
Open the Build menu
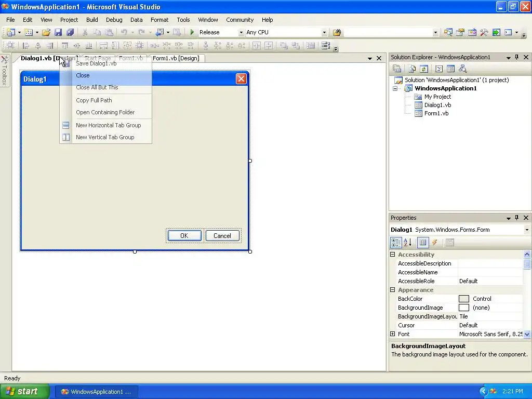tap(92, 20)
